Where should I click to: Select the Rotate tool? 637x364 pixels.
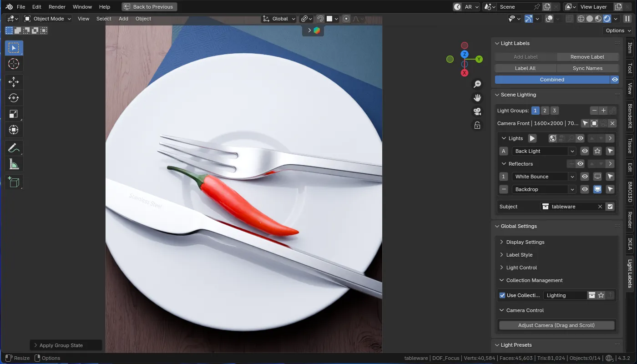14,98
